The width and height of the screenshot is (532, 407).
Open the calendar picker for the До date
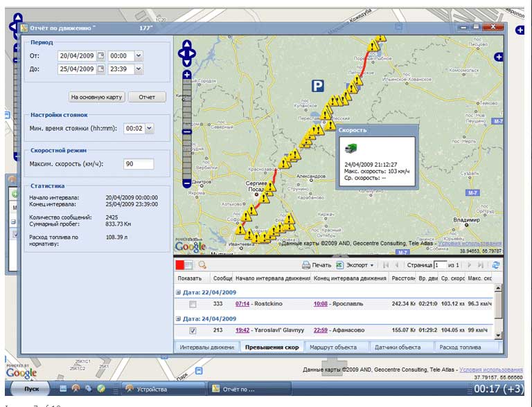pos(100,69)
